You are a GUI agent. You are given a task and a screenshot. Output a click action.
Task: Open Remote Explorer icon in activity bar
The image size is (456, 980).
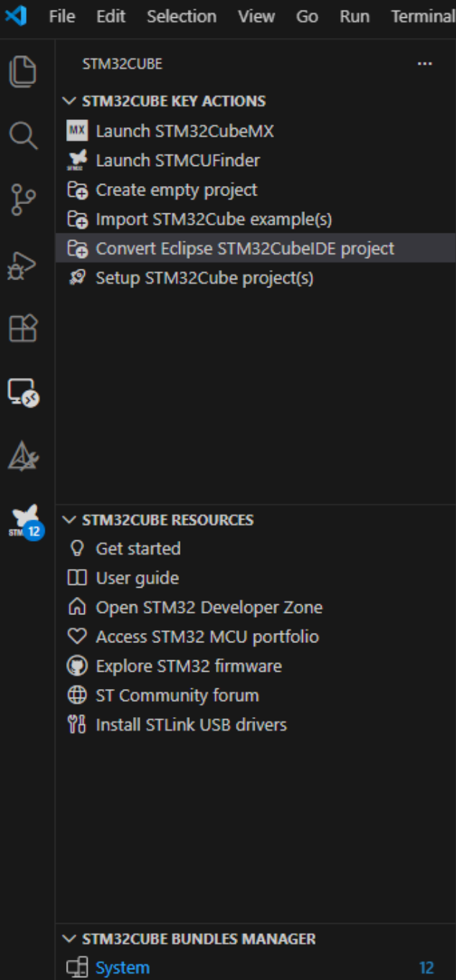(23, 392)
